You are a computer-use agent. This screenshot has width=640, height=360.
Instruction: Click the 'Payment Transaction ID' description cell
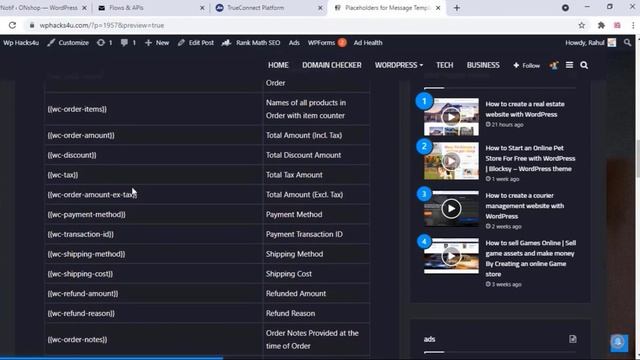pos(317,234)
